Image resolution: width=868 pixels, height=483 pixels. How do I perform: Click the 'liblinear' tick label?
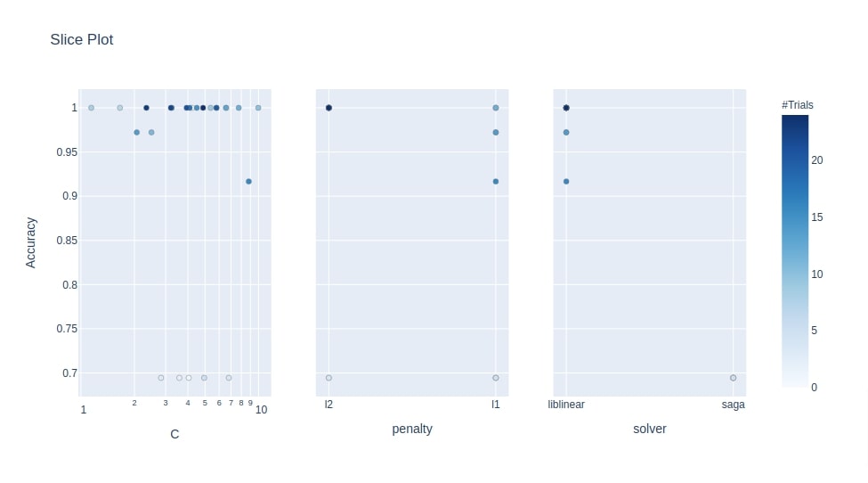click(x=566, y=405)
